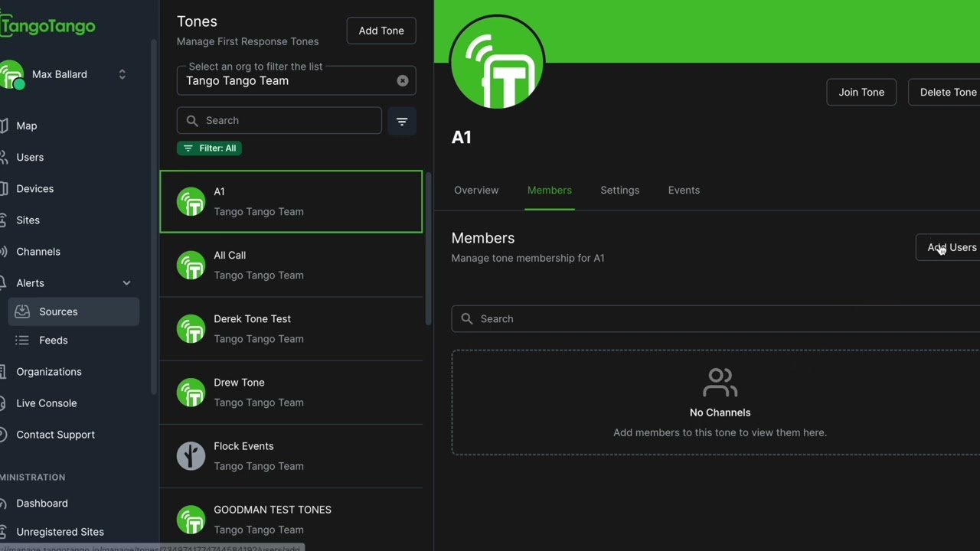Open Max Ballard account switcher
Viewport: 980px width, 551px height.
[x=122, y=74]
